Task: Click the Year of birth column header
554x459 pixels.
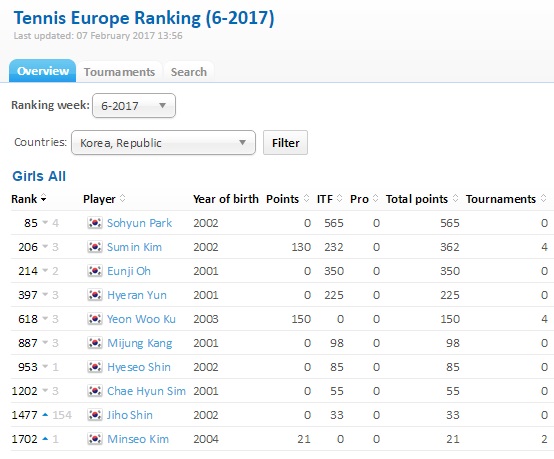Action: [226, 199]
